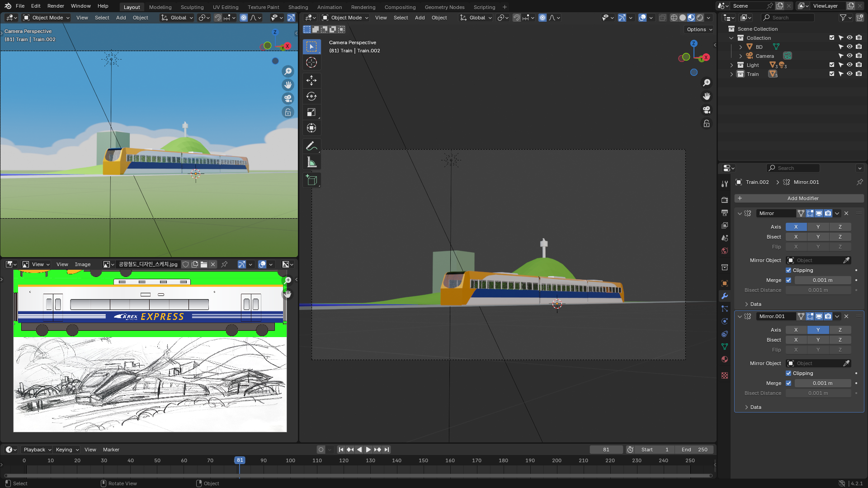Enable Z axis in Mirror modifier
This screenshot has width=868, height=488.
click(840, 227)
